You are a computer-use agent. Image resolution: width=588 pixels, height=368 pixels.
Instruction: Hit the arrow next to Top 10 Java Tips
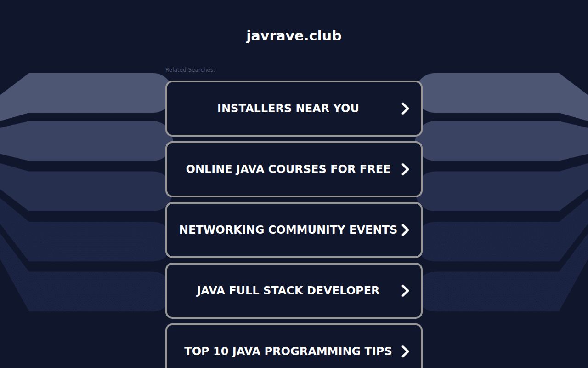click(x=405, y=351)
